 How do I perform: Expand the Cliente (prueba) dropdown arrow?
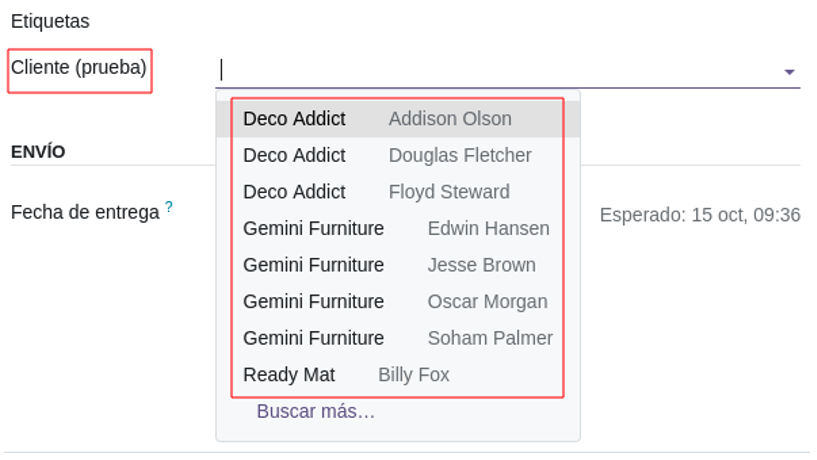789,72
